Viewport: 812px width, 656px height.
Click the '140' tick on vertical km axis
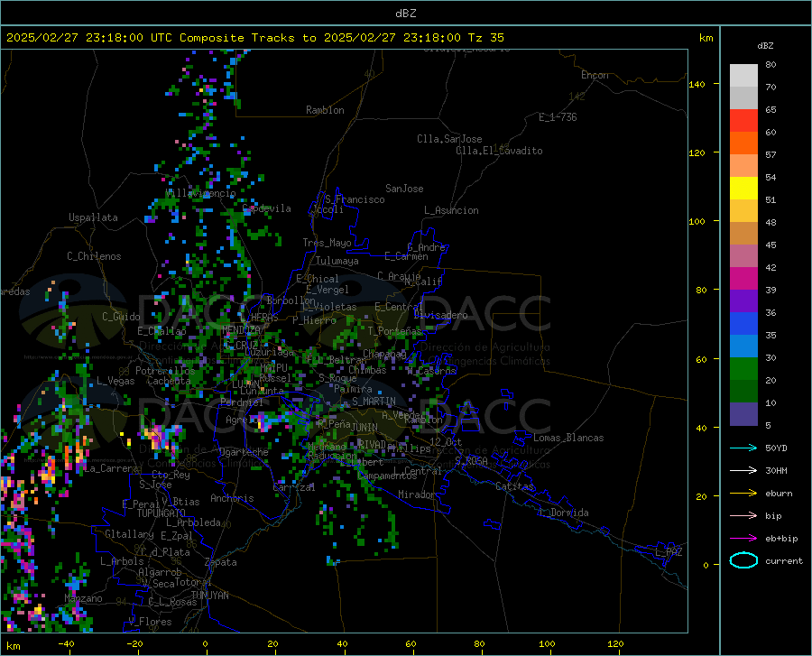[697, 85]
